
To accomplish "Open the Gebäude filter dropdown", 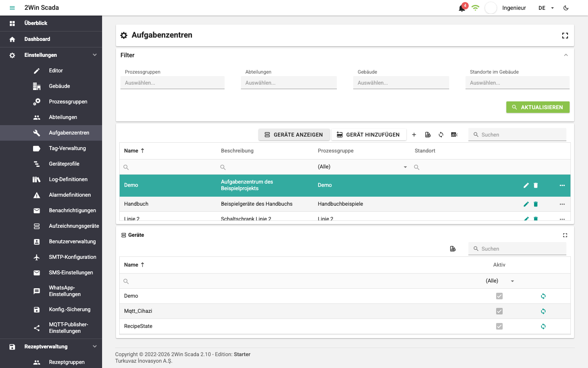I will [x=401, y=83].
